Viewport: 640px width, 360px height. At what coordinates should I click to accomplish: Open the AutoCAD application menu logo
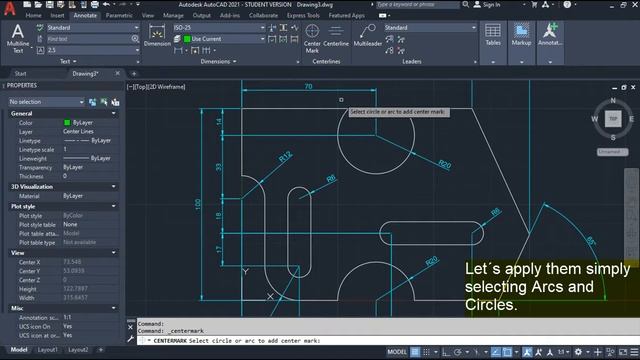[x=9, y=8]
